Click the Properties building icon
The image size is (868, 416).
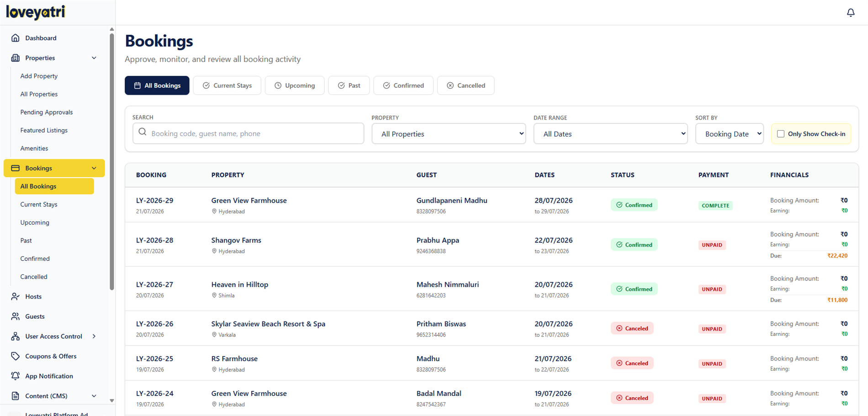point(16,58)
